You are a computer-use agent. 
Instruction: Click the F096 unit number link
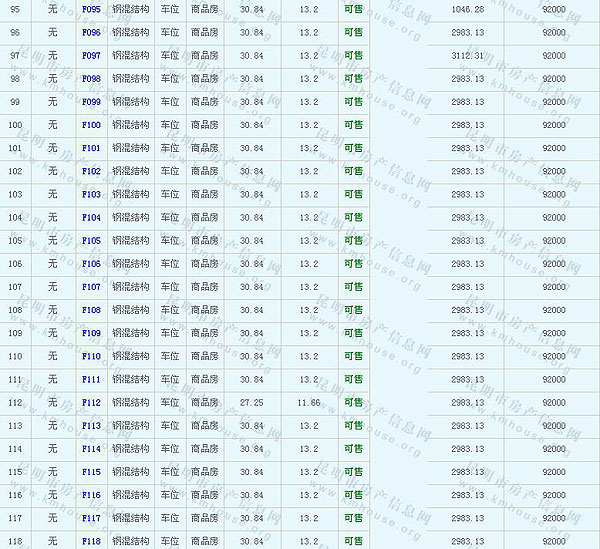[91, 32]
